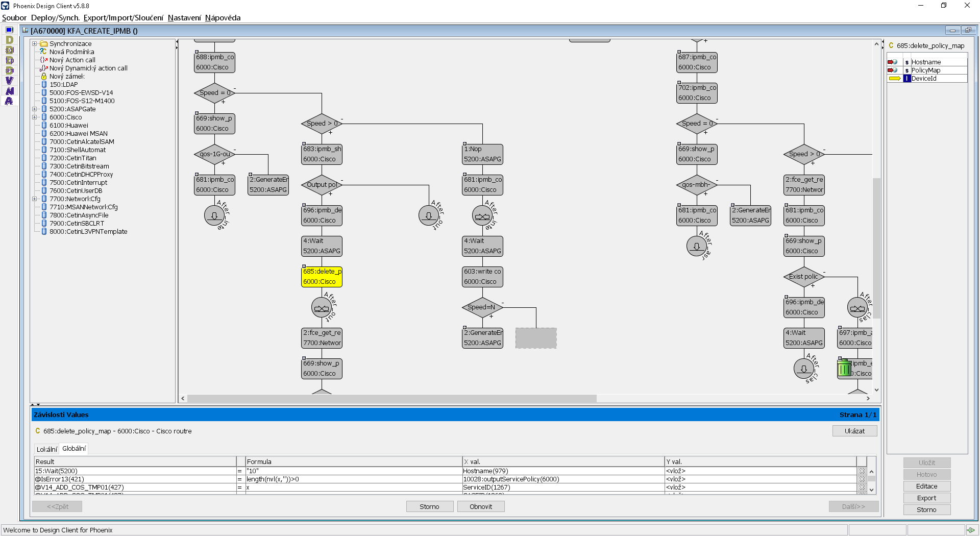
Task: Expand the 6000:Cisco tree node
Action: click(x=35, y=117)
